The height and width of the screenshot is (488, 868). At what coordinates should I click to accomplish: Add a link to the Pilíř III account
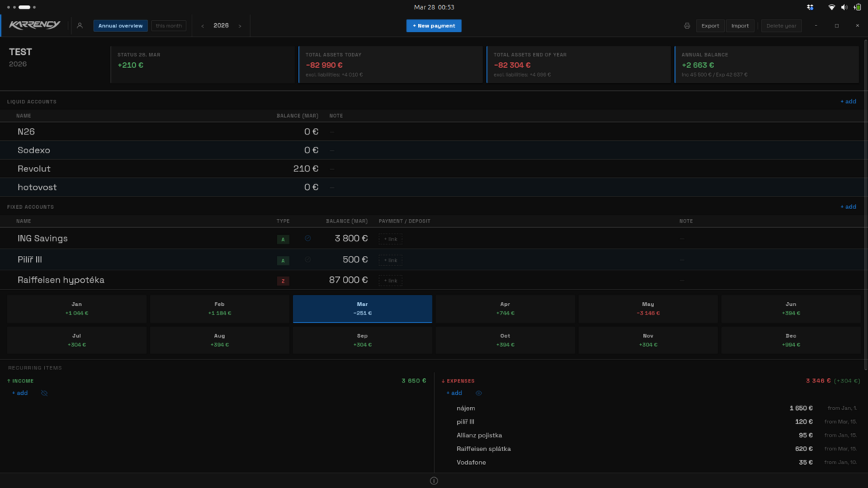(x=391, y=260)
